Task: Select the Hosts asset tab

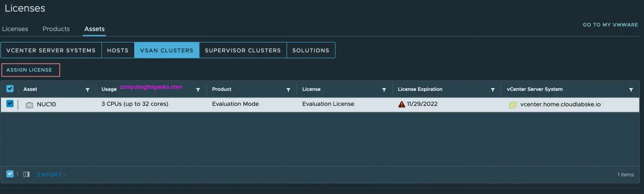Action: click(x=118, y=50)
